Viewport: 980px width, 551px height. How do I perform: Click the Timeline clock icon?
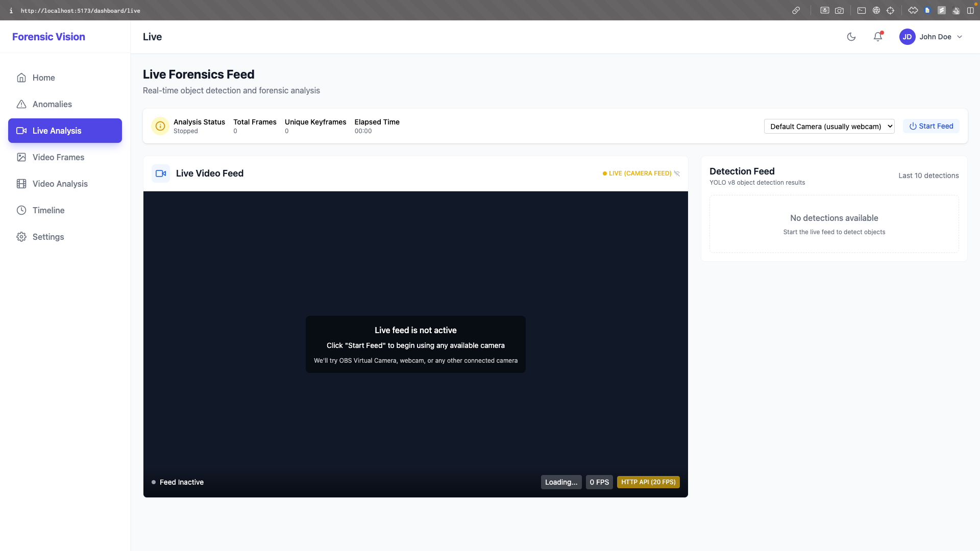point(21,210)
